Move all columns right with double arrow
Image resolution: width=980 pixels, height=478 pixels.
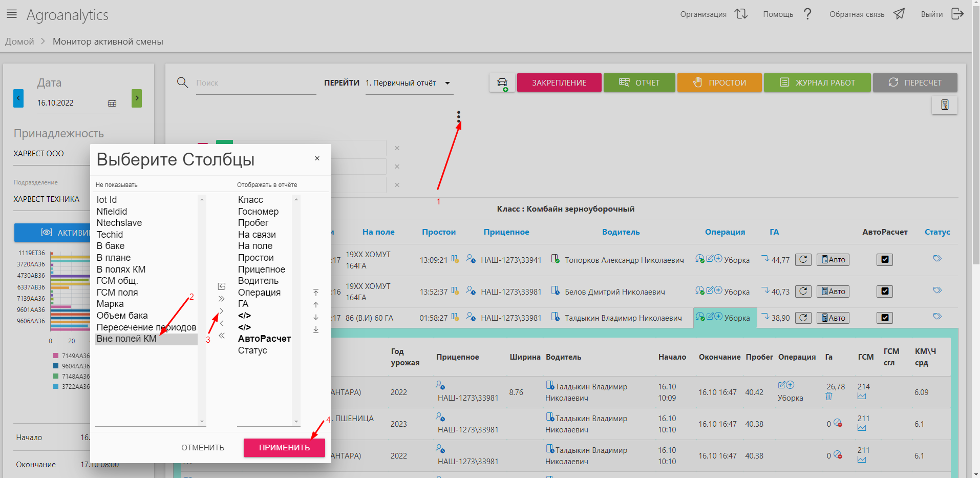pos(222,299)
